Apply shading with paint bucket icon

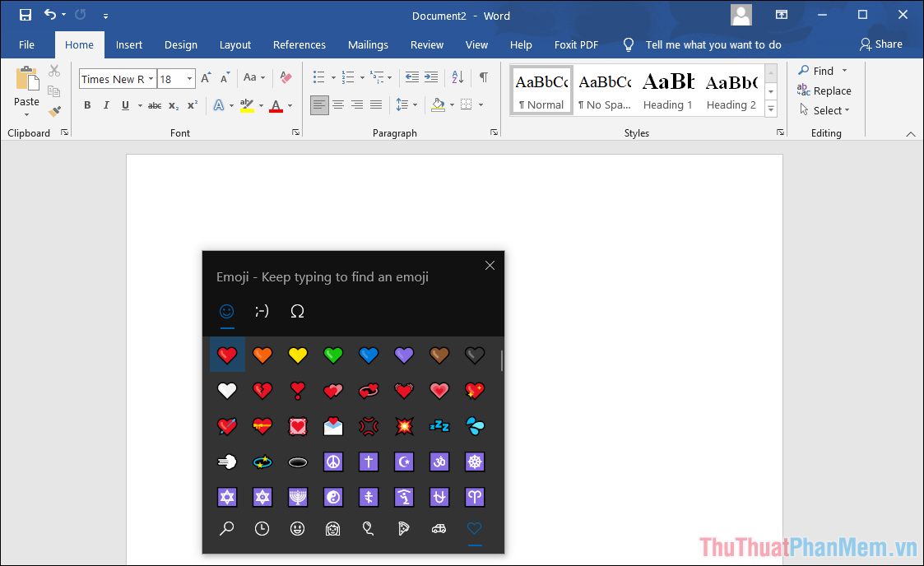(x=438, y=105)
